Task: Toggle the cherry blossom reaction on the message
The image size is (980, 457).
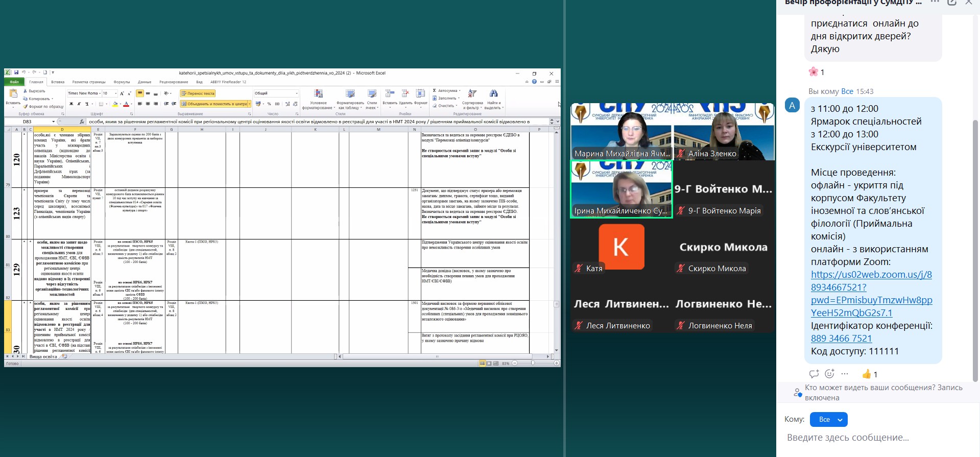Action: (817, 72)
